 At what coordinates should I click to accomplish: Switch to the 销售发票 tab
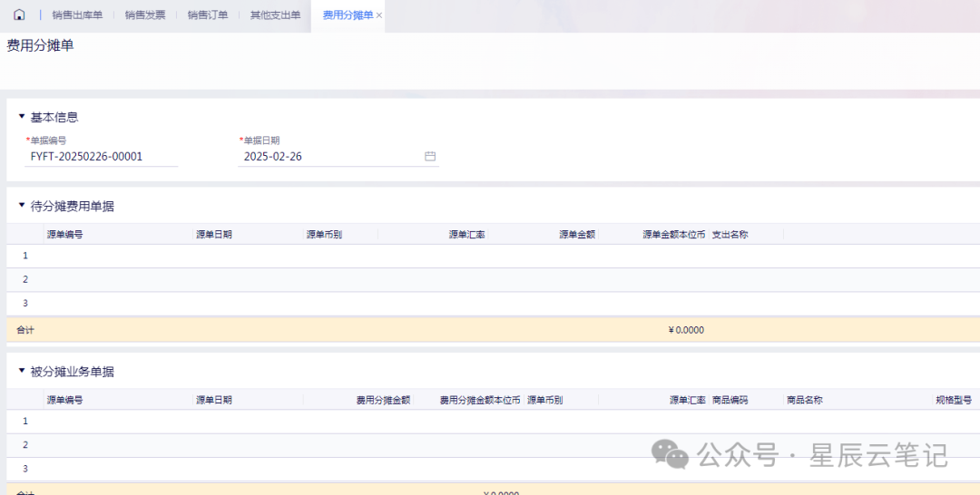145,15
